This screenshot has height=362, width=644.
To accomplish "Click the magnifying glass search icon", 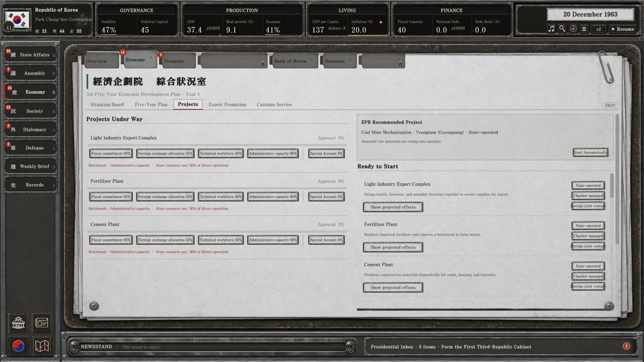I will pyautogui.click(x=562, y=29).
